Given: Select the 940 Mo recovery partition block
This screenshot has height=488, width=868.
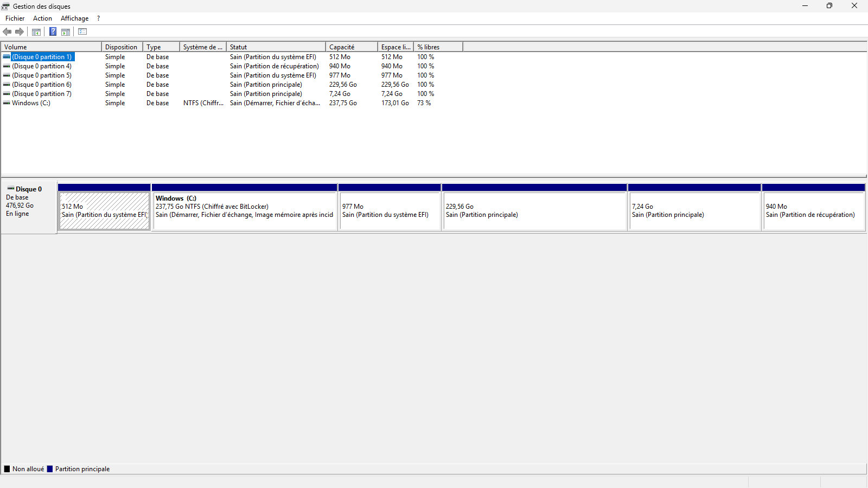Looking at the screenshot, I should (x=814, y=211).
